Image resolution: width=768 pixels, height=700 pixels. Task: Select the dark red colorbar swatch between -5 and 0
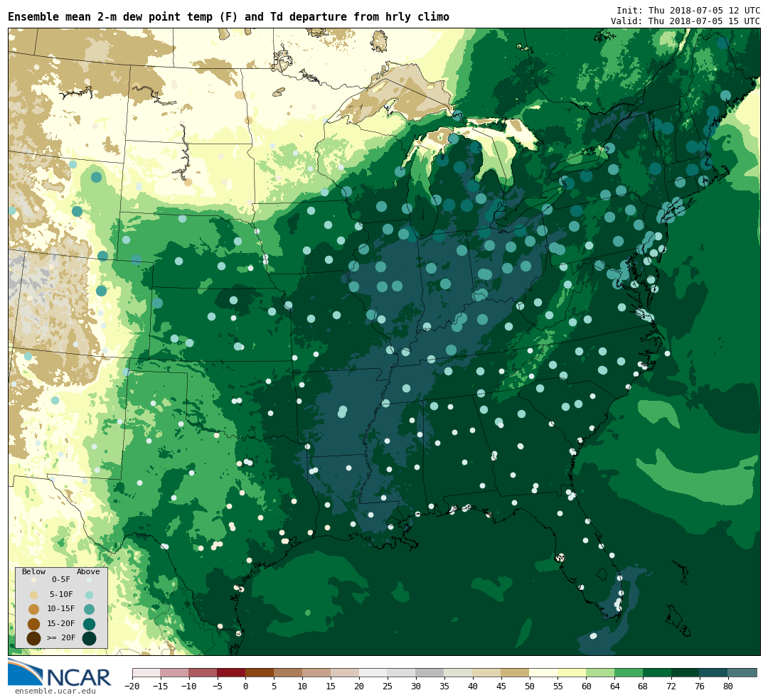click(x=232, y=673)
